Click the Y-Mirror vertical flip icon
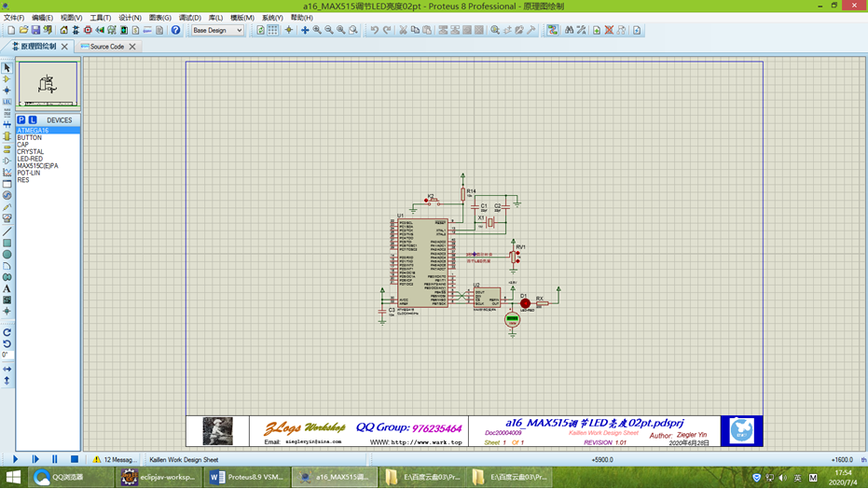Screen dimensions: 868x489 tap(7, 381)
